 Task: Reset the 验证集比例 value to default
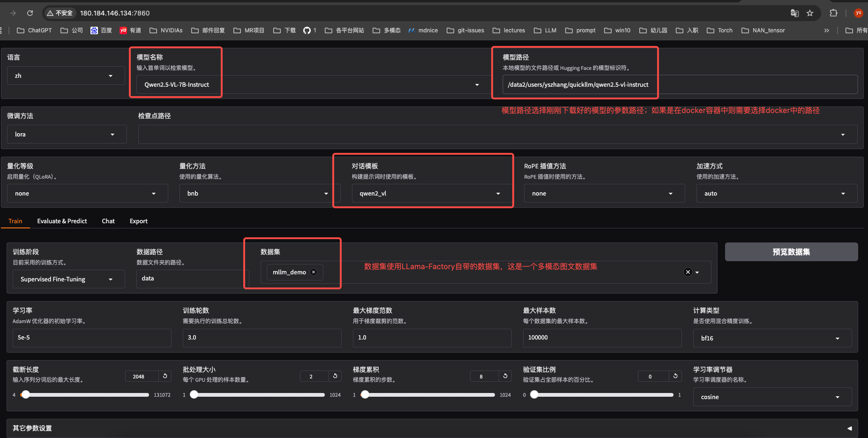[x=675, y=376]
